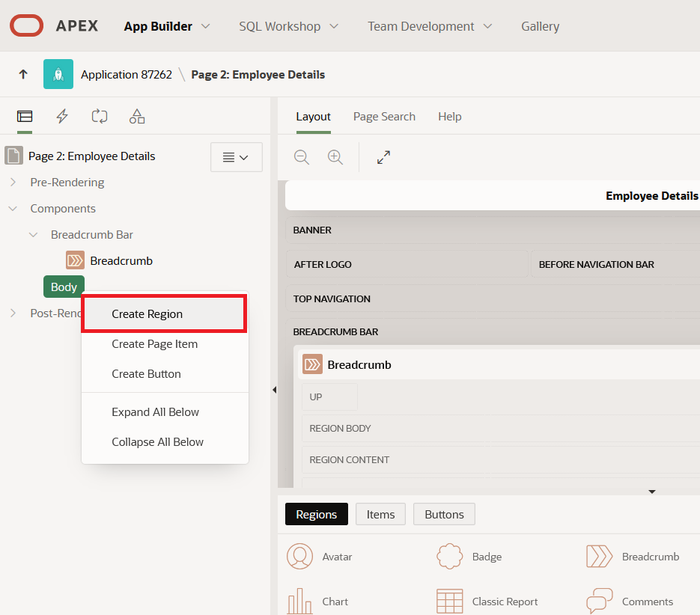Image resolution: width=700 pixels, height=615 pixels.
Task: Click the layout scroll-down arrow
Action: tap(652, 492)
